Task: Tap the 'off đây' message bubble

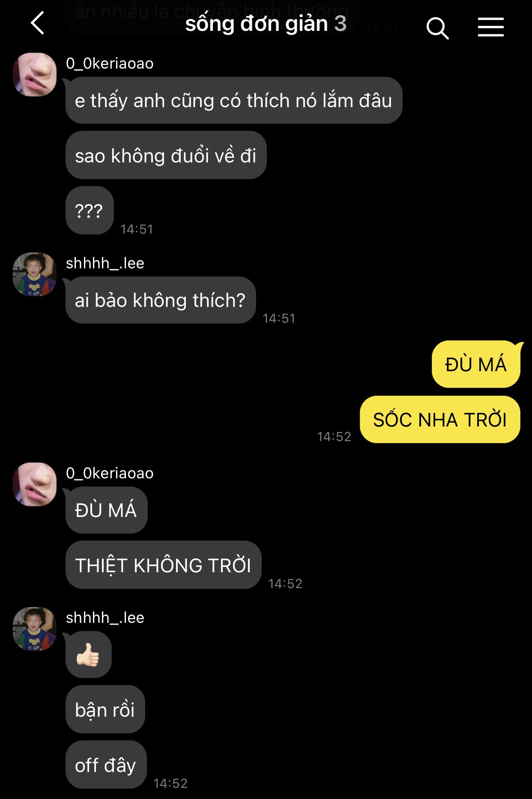Action: point(106,765)
